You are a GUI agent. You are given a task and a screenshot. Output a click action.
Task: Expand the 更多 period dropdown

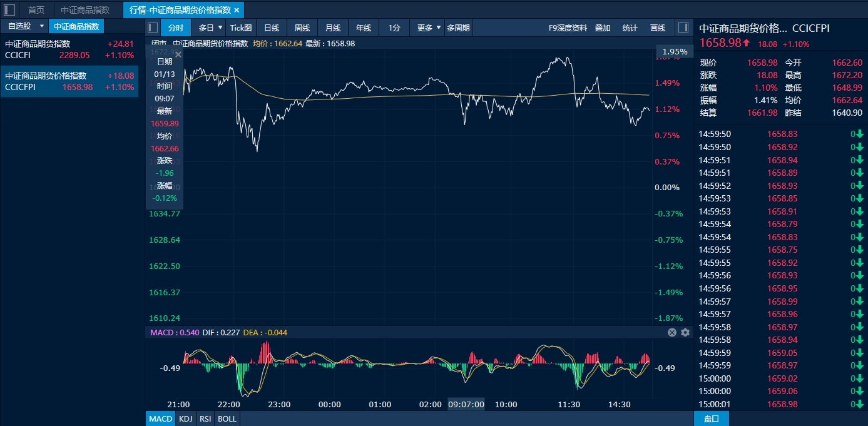coord(438,28)
